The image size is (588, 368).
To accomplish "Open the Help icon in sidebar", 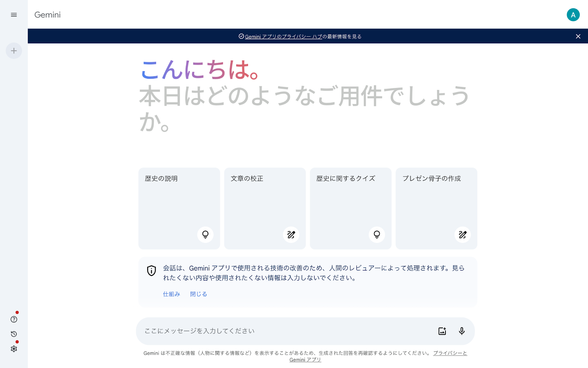I will coord(14,319).
